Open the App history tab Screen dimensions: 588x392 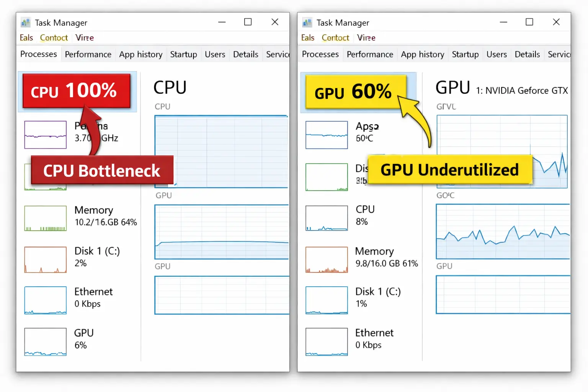[x=140, y=54]
